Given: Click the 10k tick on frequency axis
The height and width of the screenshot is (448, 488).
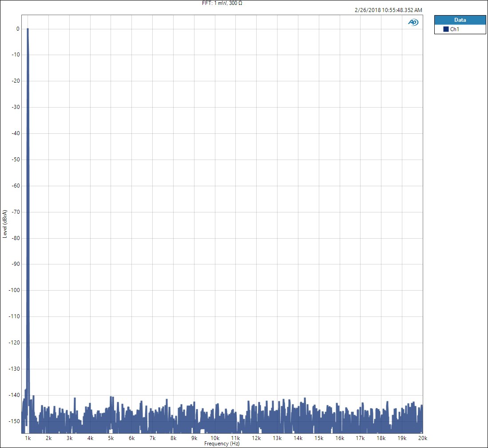Looking at the screenshot, I should pos(214,438).
